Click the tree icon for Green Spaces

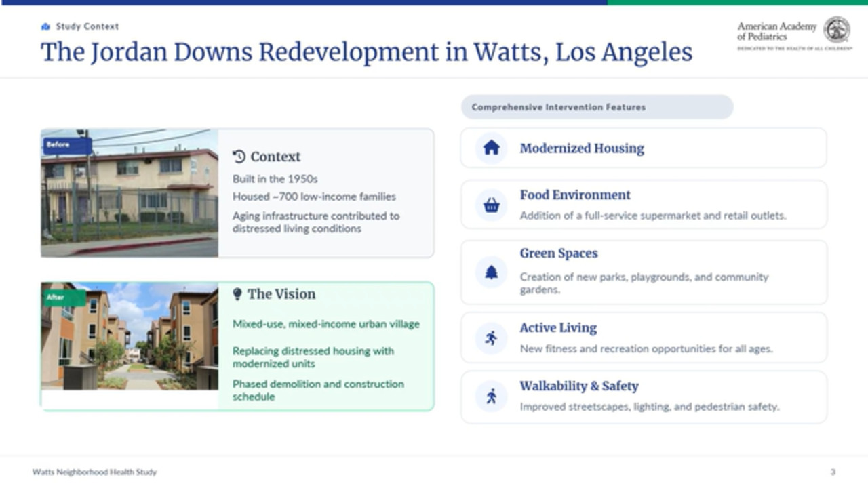[491, 272]
